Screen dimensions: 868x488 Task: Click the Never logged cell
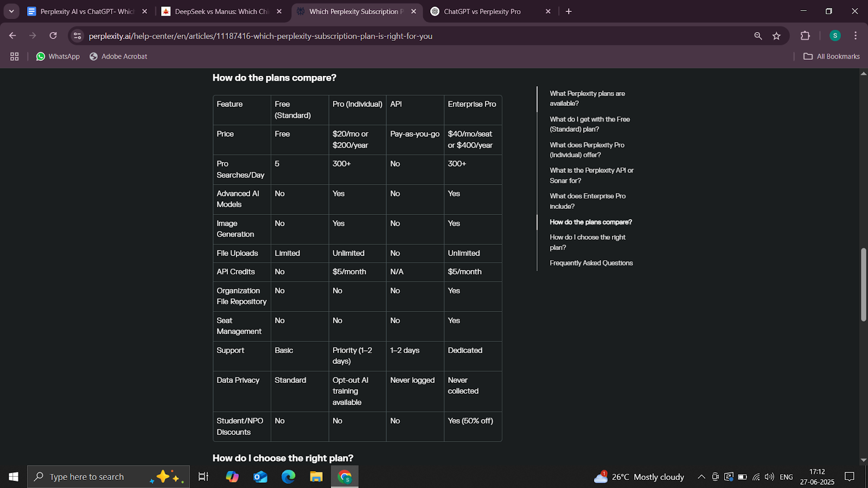click(415, 391)
